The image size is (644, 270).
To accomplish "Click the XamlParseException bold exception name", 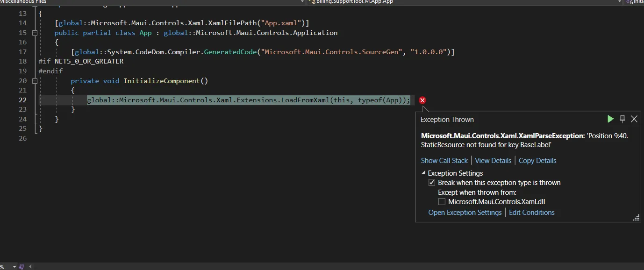I will tap(503, 136).
